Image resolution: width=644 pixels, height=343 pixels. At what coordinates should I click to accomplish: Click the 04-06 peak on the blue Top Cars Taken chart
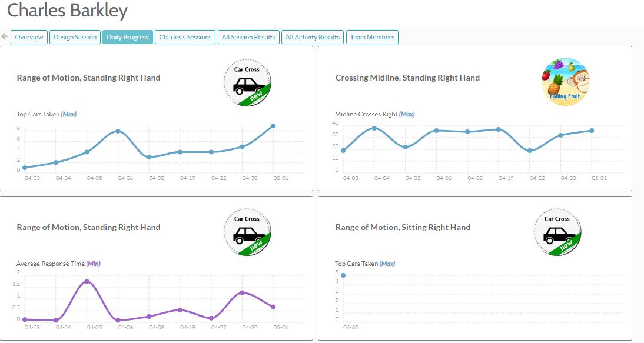118,131
